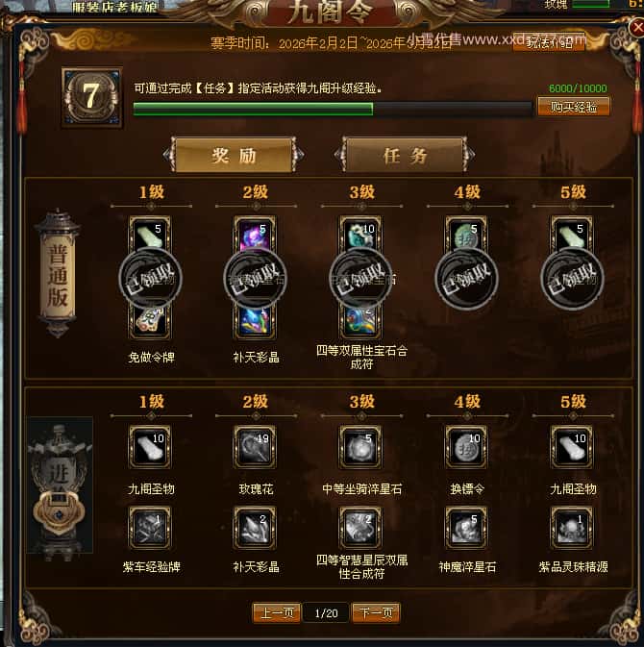This screenshot has height=647, width=644.
Task: Click the 紫车经验牌 reward icon
Action: point(150,528)
